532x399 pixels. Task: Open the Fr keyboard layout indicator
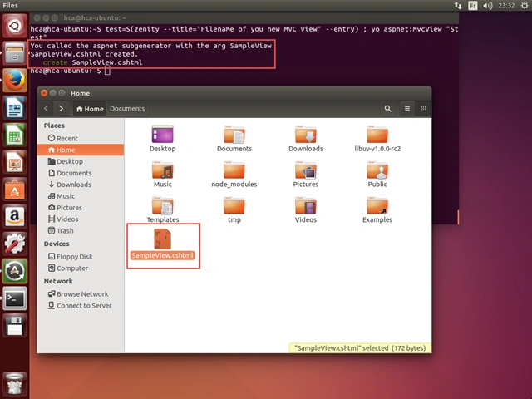[473, 6]
